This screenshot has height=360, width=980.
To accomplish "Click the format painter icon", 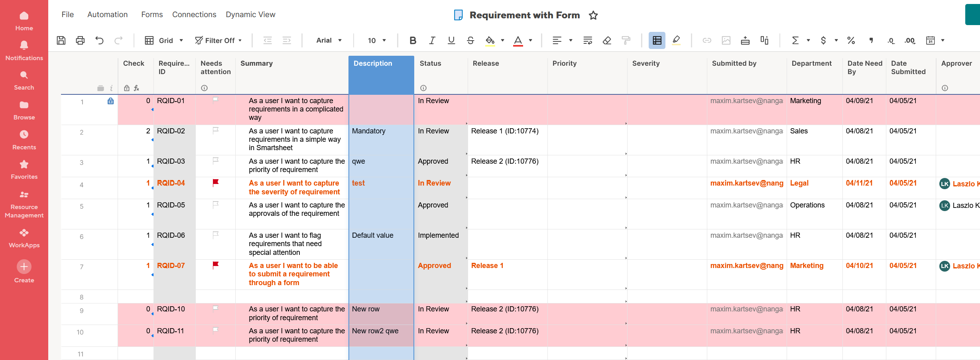I will pos(626,40).
